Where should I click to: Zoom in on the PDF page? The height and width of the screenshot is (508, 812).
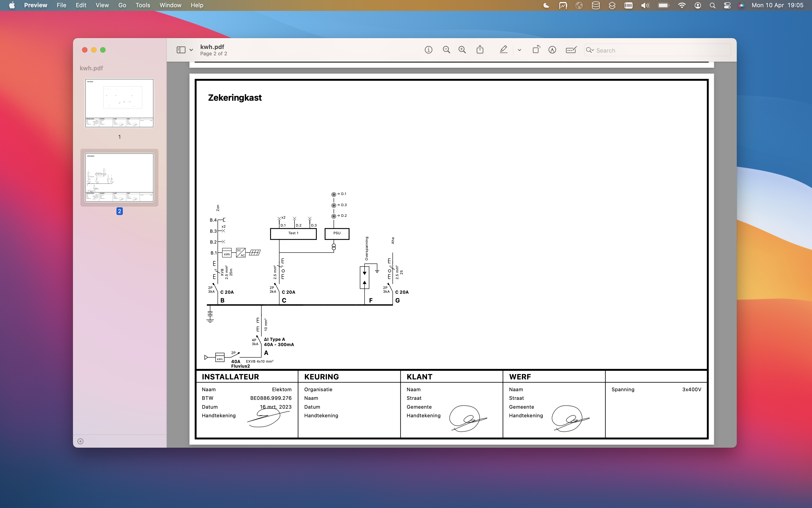click(462, 50)
